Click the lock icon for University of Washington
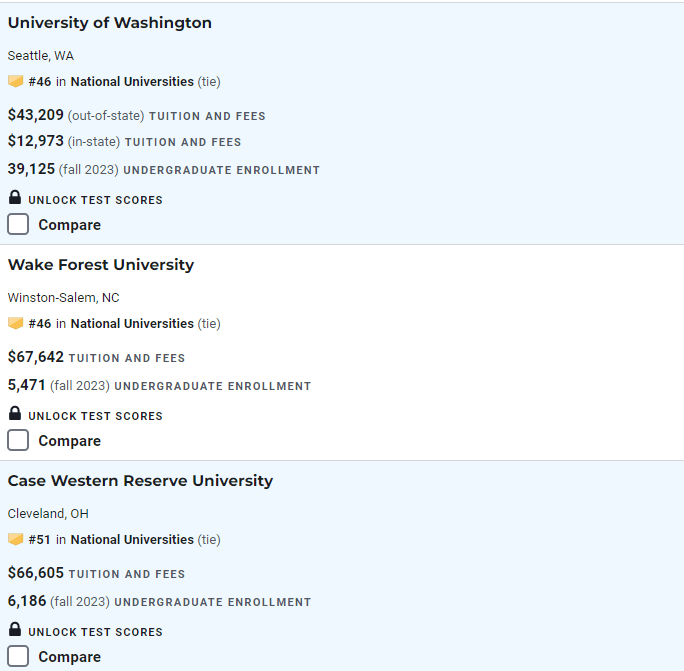This screenshot has height=671, width=684. (15, 197)
